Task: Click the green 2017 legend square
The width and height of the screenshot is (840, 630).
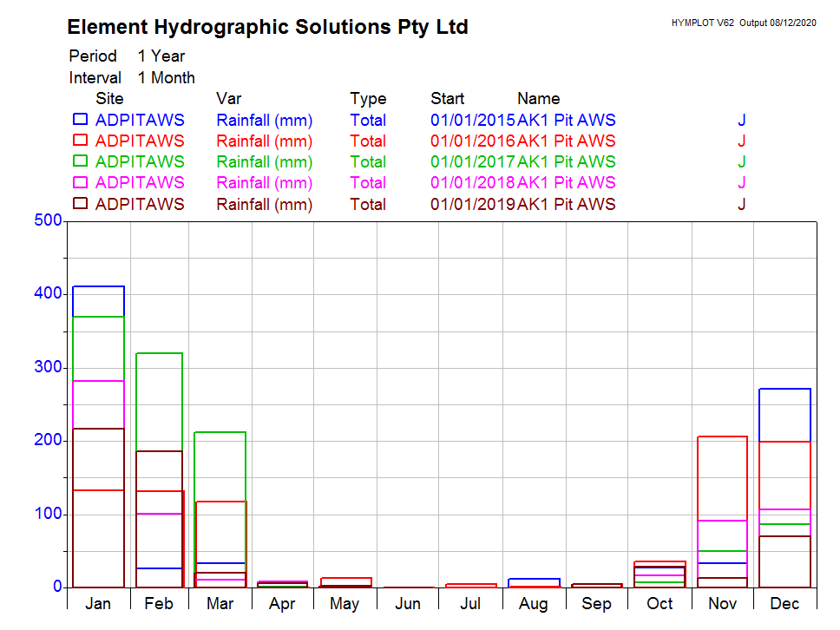Action: 80,161
